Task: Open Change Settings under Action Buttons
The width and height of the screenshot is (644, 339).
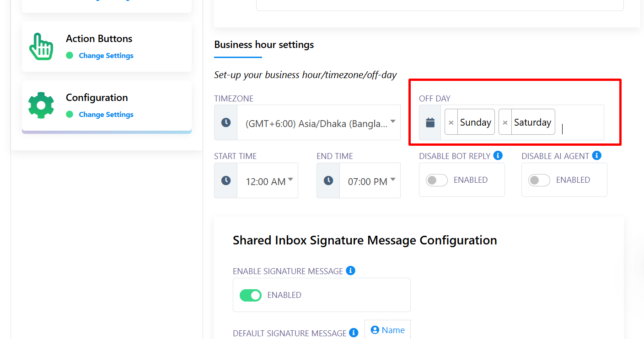Action: (106, 56)
